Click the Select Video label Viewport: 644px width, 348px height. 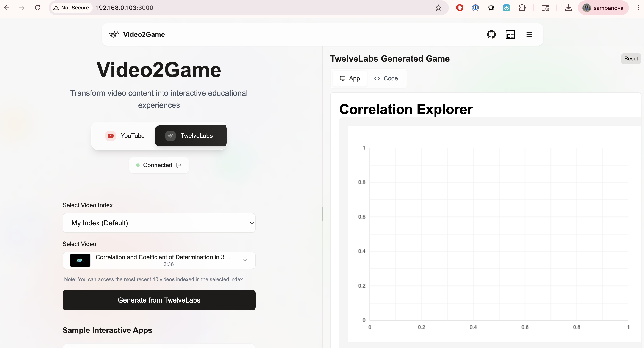(79, 244)
